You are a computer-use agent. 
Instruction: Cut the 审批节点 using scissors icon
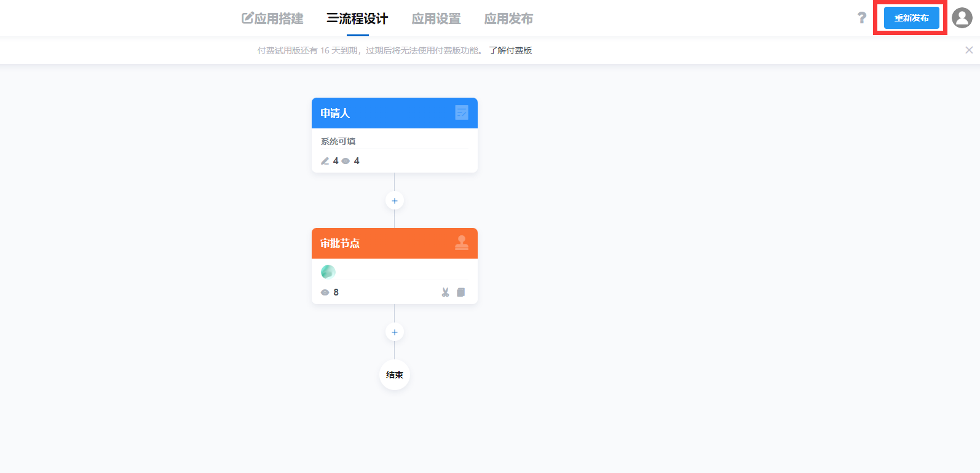point(445,292)
